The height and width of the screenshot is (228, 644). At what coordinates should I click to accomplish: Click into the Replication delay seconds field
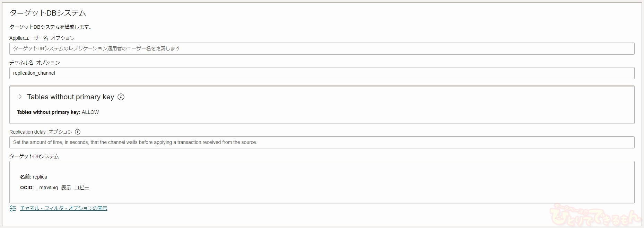point(322,142)
